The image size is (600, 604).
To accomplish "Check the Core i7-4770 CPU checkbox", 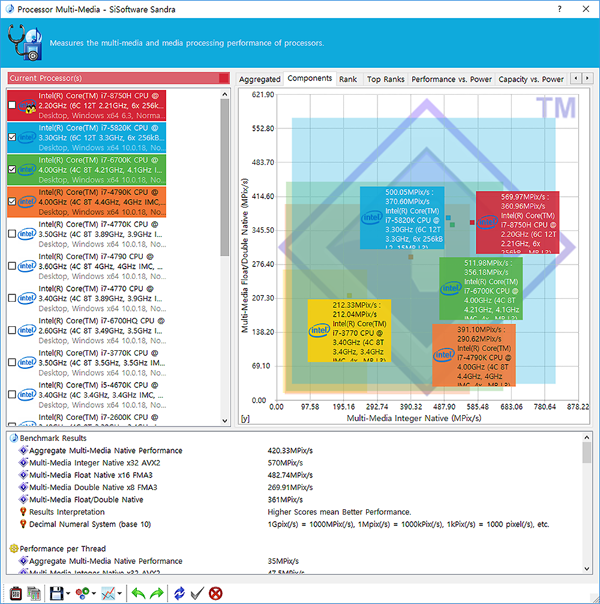I will (x=12, y=298).
